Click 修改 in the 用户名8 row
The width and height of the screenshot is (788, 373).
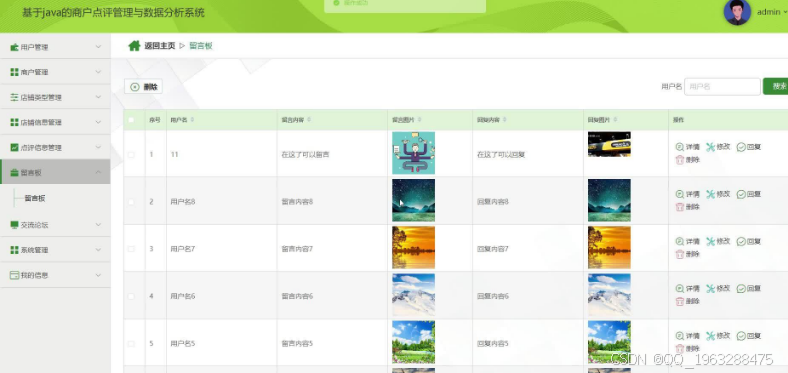click(718, 194)
